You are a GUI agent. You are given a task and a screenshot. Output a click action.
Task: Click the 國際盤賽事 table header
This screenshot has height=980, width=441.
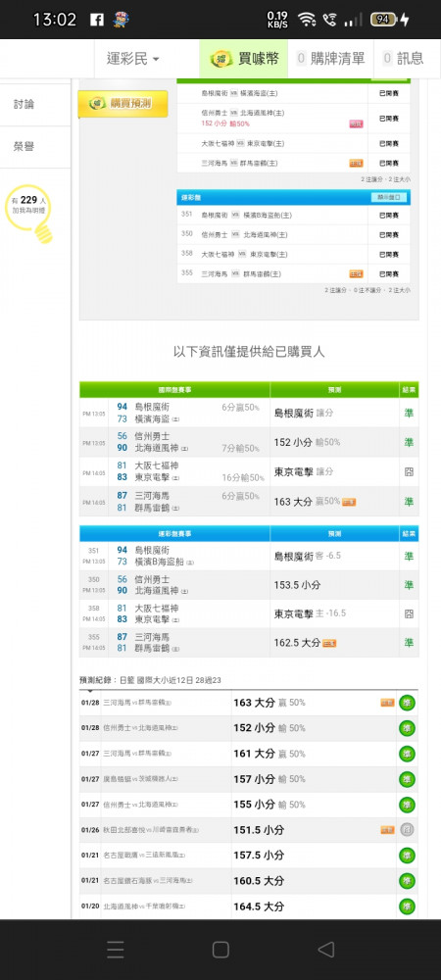click(x=174, y=389)
